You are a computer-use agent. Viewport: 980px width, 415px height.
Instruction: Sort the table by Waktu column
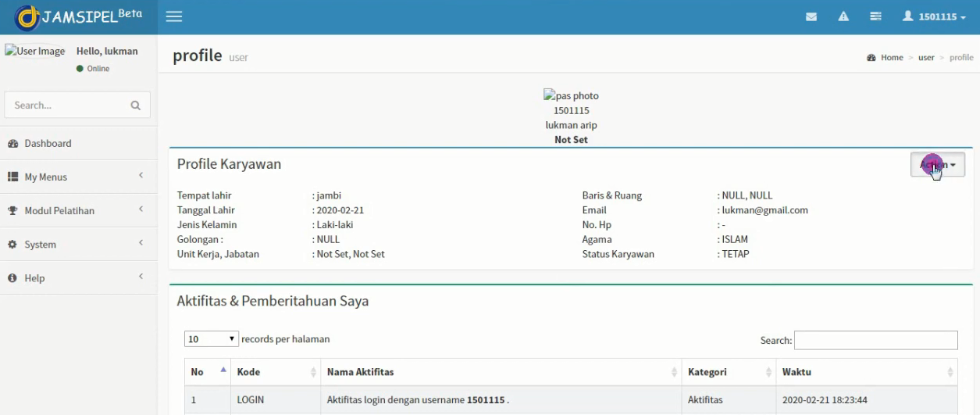click(x=867, y=372)
